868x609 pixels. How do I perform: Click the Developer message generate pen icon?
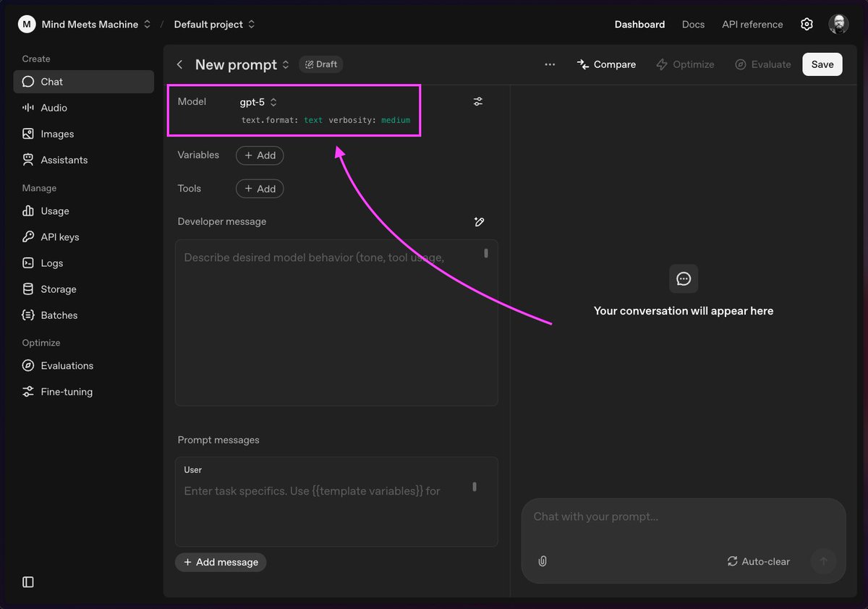pos(479,221)
